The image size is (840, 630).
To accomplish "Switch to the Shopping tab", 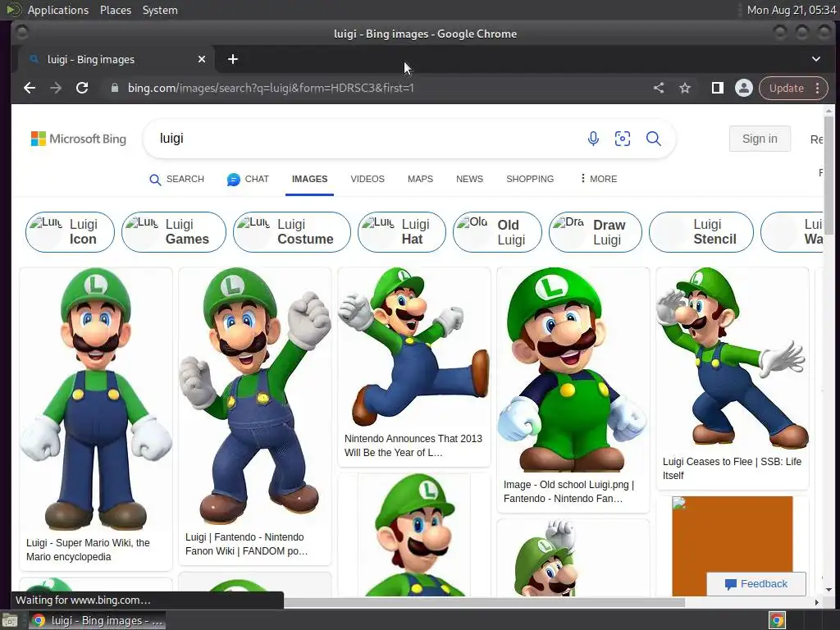I will point(530,179).
